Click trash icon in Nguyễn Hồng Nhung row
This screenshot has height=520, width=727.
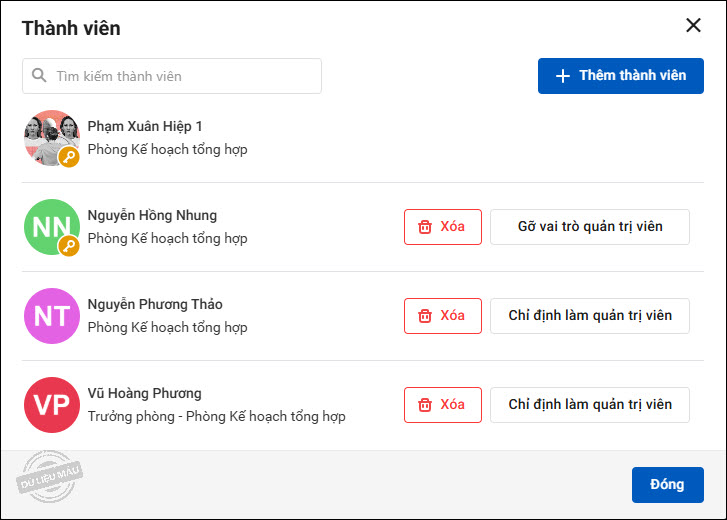pos(425,227)
